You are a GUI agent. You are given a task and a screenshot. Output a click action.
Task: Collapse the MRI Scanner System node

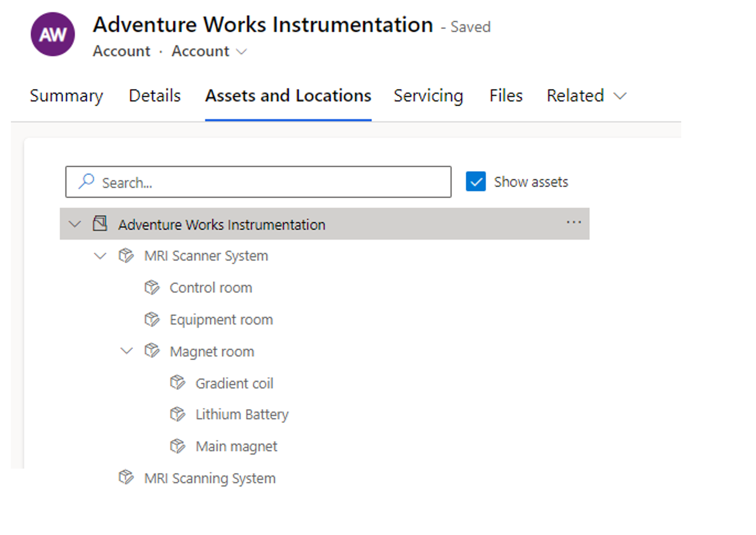(x=100, y=256)
